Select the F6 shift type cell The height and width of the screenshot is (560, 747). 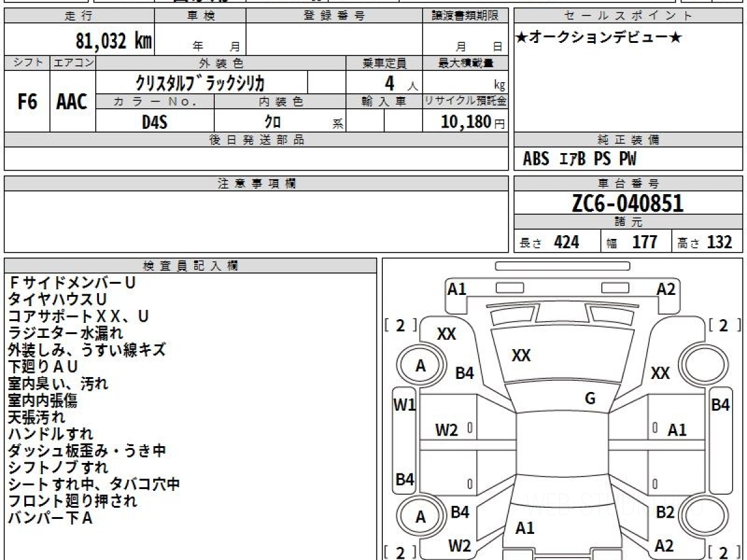click(27, 102)
